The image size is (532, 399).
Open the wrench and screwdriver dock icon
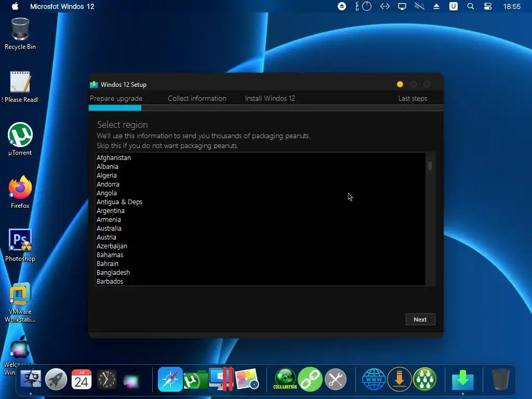(x=336, y=379)
